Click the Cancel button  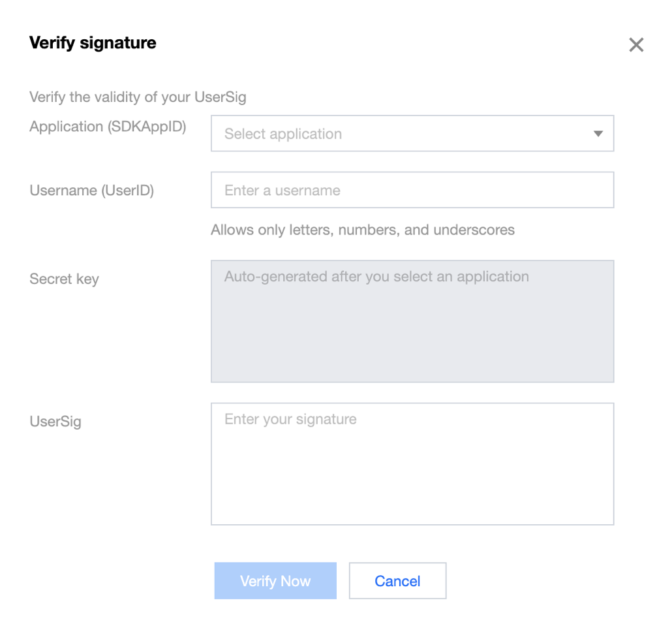click(x=397, y=581)
